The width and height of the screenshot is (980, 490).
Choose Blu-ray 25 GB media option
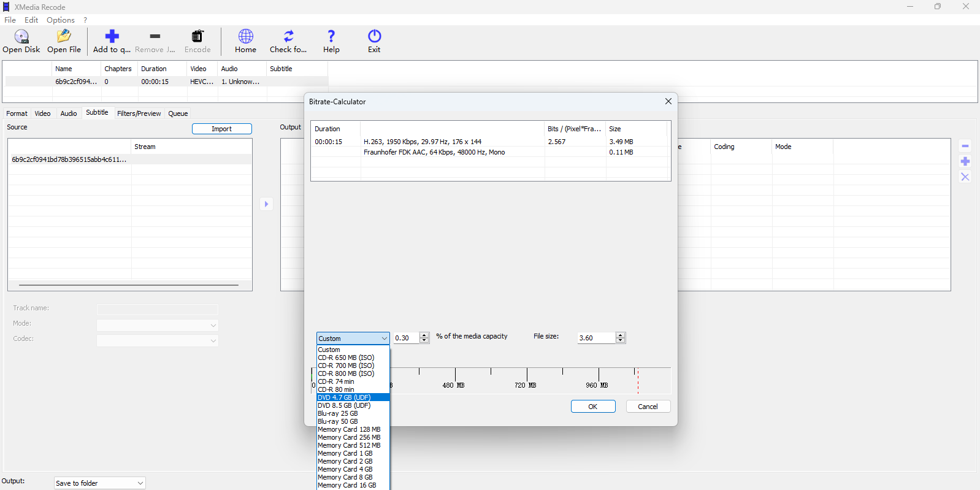(x=338, y=413)
